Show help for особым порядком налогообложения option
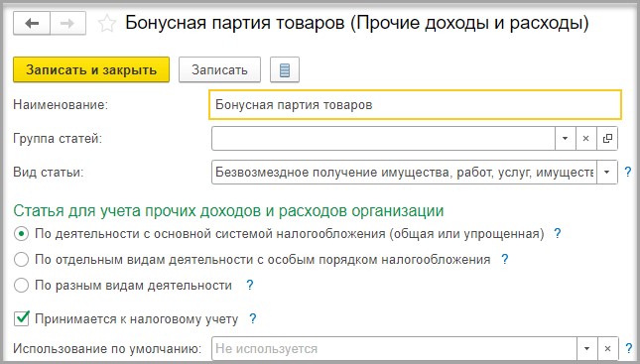This screenshot has width=640, height=364. [504, 259]
